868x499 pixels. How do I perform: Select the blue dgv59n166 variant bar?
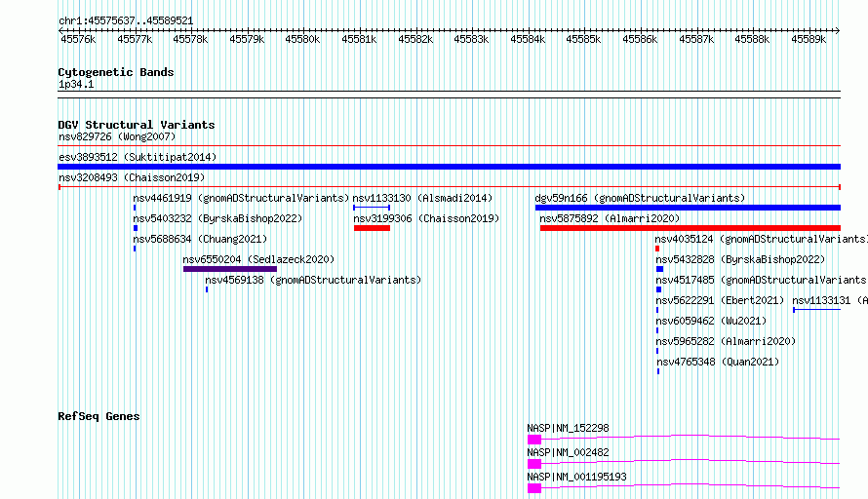pyautogui.click(x=688, y=208)
